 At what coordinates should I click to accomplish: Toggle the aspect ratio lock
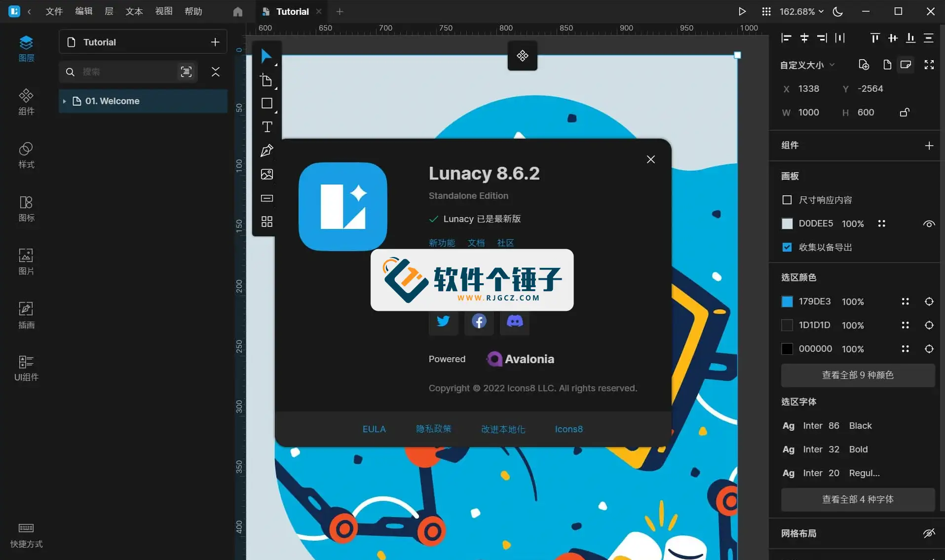click(x=905, y=112)
